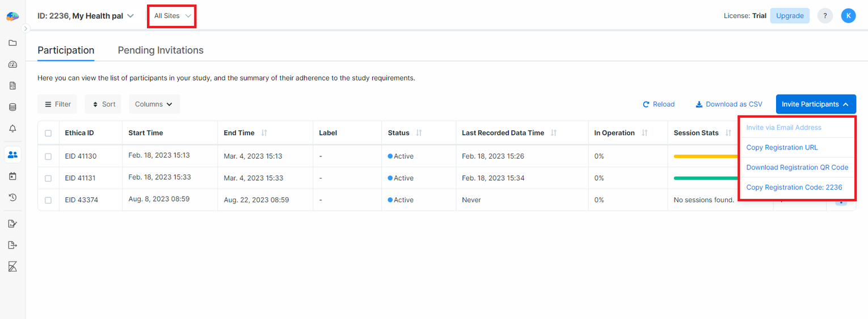Click the Sort button
Viewport: 868px width, 319px height.
104,104
